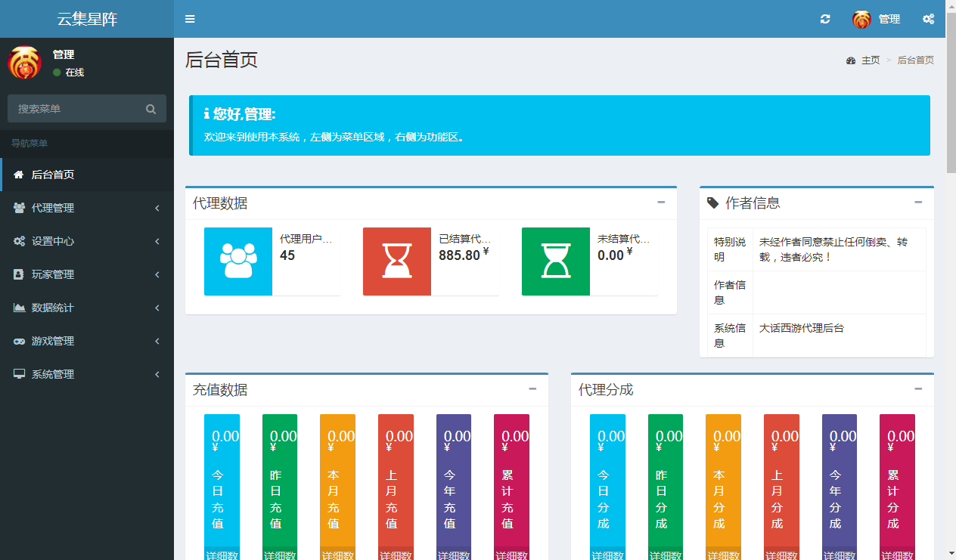Click the 今日充值 blue stat card
This screenshot has width=956, height=560.
tap(222, 480)
